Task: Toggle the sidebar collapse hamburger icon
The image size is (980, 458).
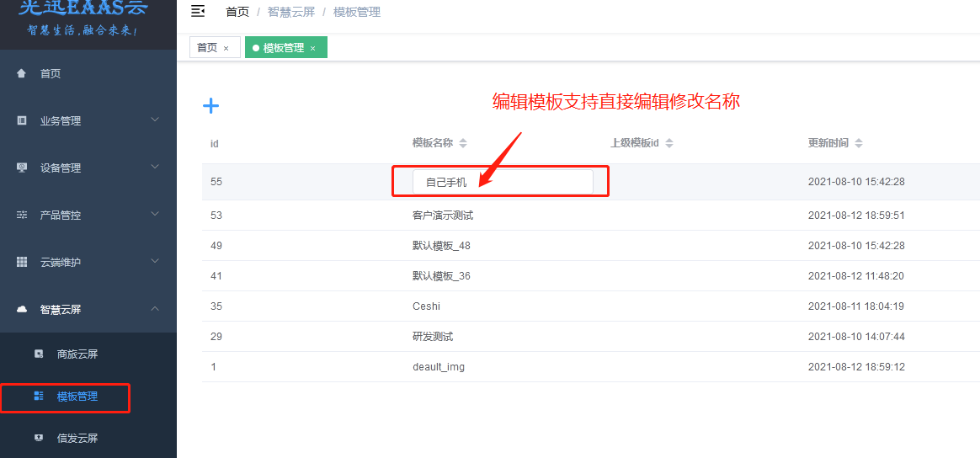Action: click(x=198, y=11)
